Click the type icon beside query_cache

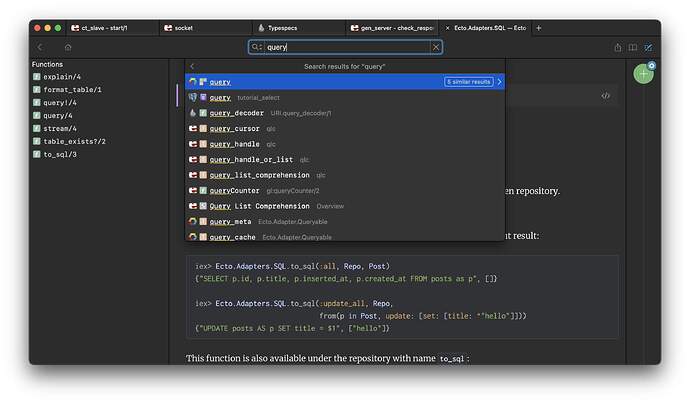pos(203,237)
